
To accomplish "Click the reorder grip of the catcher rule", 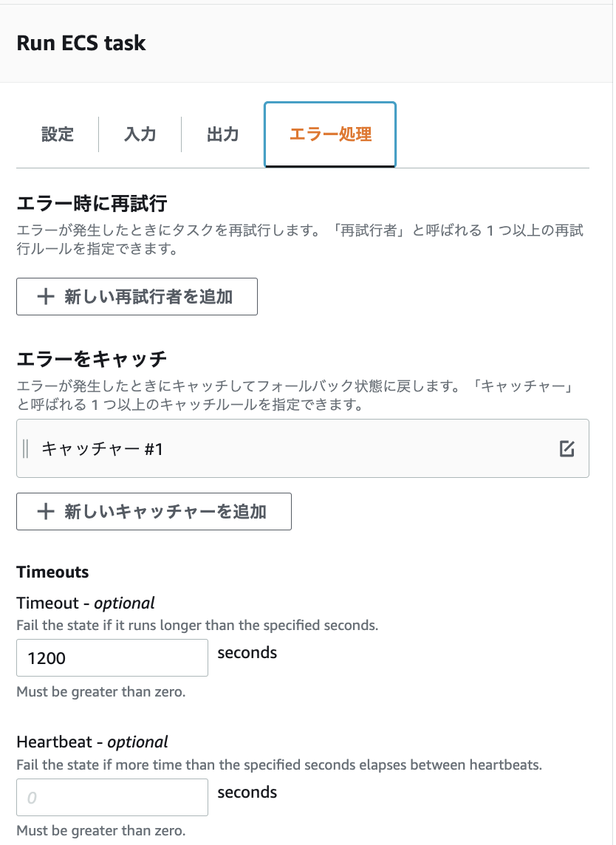I will 26,448.
